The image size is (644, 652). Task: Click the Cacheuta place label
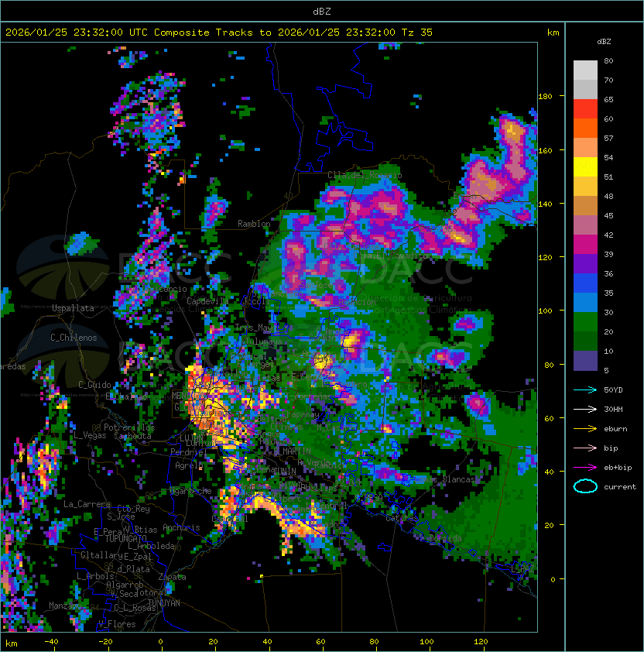[x=132, y=436]
